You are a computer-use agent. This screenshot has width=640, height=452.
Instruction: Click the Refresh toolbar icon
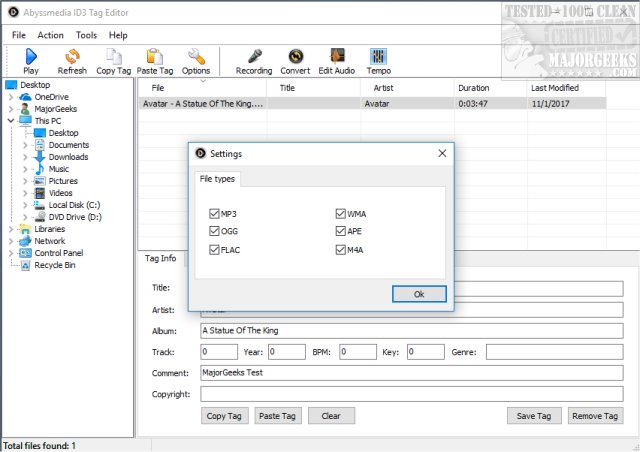[72, 56]
